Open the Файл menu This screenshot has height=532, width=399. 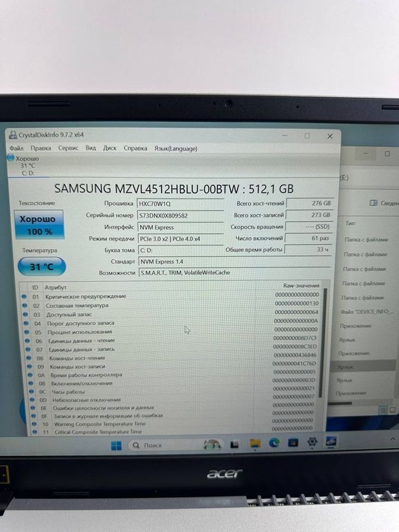pos(16,148)
